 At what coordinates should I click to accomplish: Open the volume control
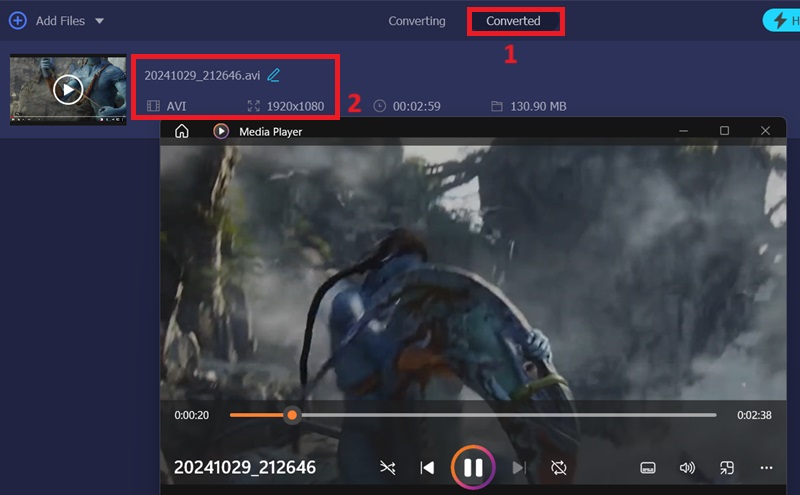(687, 467)
